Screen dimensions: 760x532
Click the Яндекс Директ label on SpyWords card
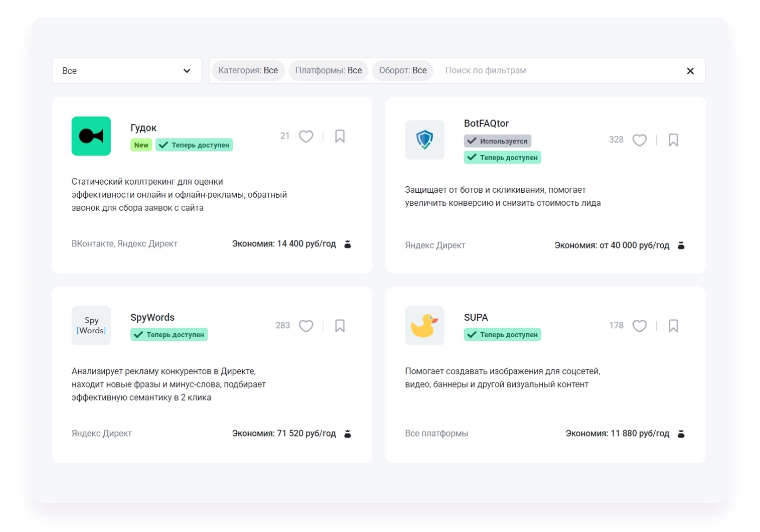[102, 433]
